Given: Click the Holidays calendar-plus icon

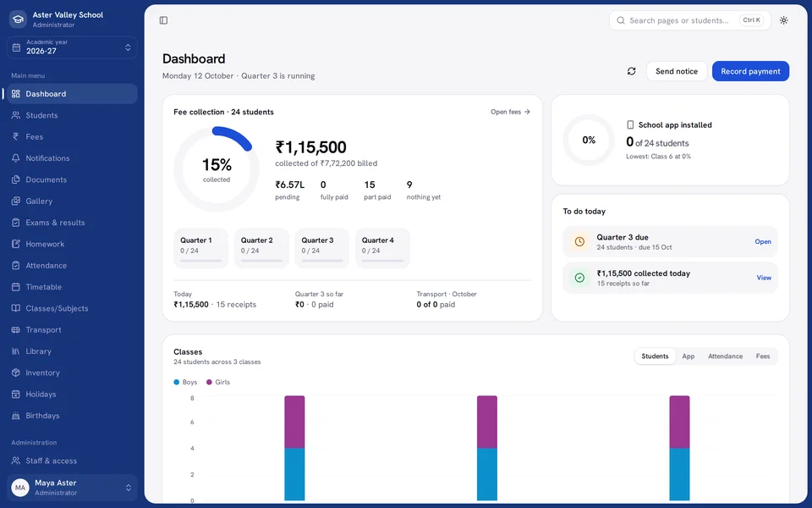Looking at the screenshot, I should pyautogui.click(x=16, y=394).
